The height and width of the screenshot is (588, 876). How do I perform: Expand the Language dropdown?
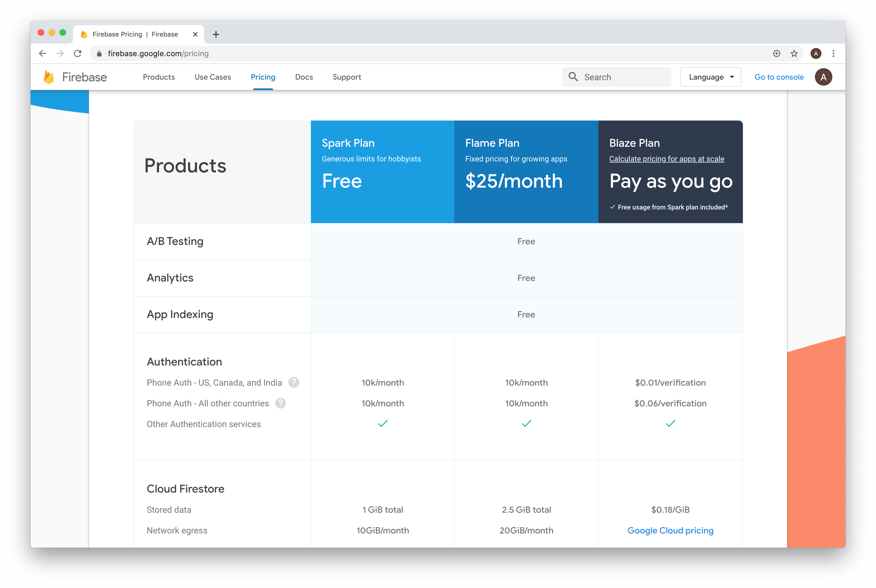[x=711, y=77]
